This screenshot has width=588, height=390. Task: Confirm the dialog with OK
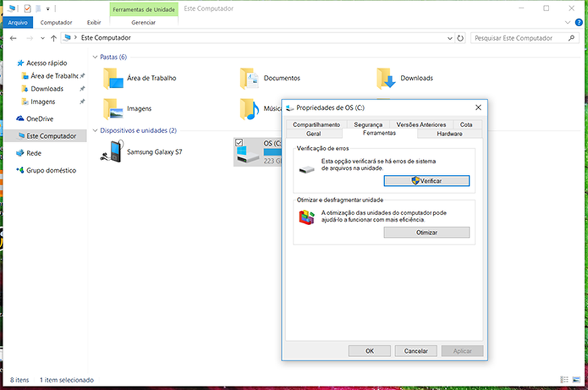pyautogui.click(x=370, y=351)
